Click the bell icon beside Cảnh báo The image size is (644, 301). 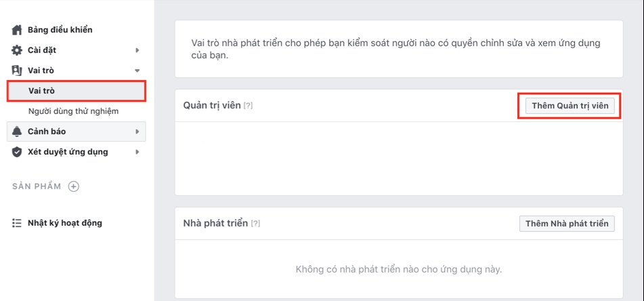pos(18,132)
